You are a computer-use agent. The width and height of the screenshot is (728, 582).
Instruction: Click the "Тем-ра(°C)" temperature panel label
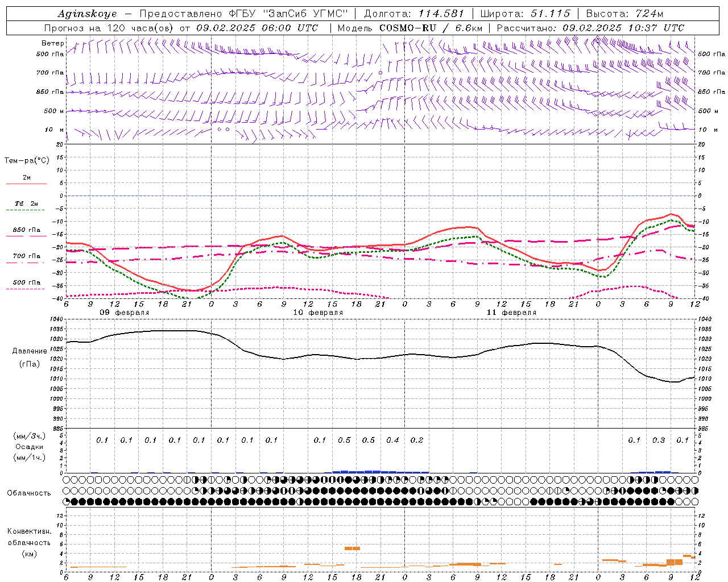[x=27, y=161]
